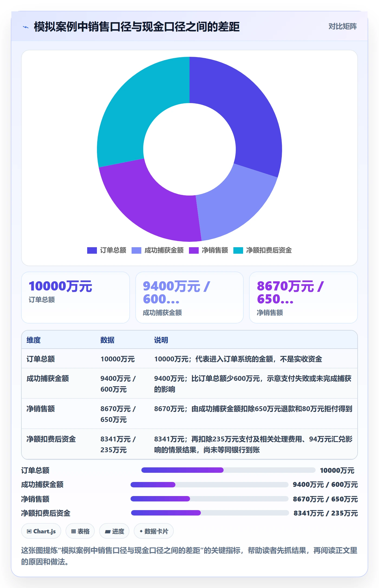Click the 净销售额 legend label
Image resolution: width=379 pixels, height=588 pixels.
215,250
